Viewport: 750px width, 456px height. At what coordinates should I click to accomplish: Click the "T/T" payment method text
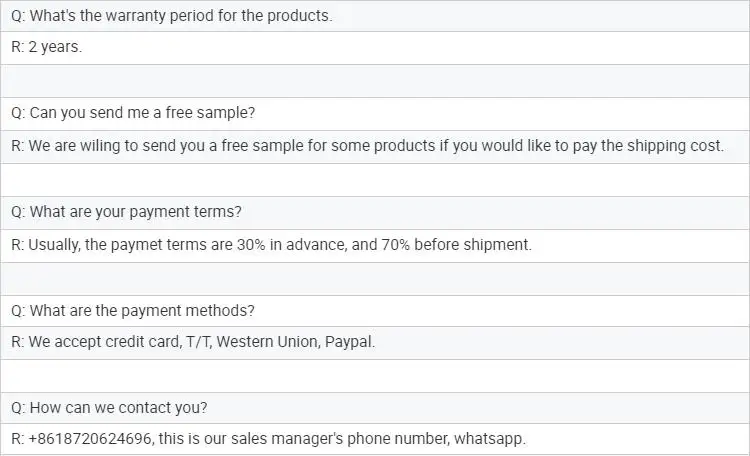click(198, 342)
